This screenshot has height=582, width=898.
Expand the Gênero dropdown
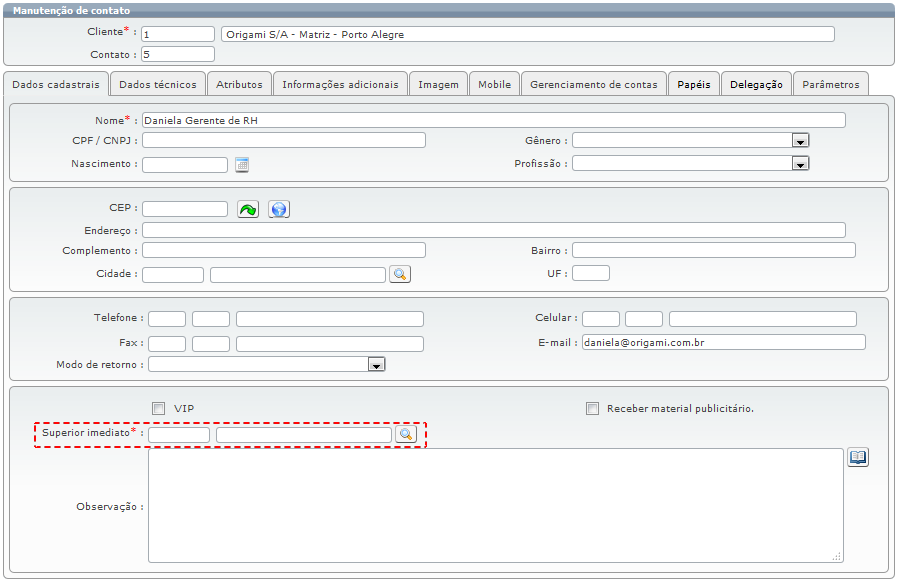pos(800,141)
